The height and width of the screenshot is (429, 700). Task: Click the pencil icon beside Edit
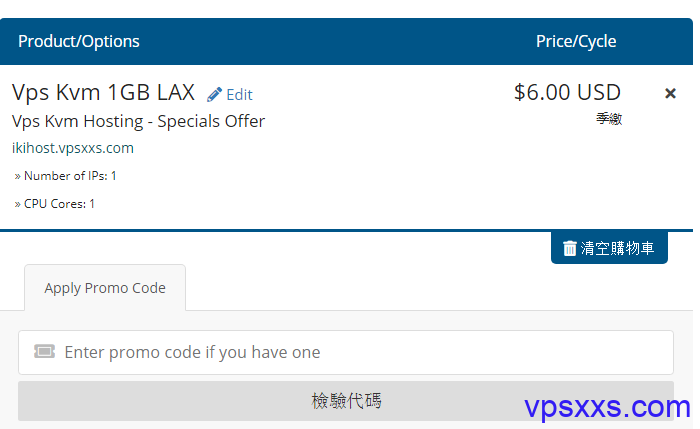[214, 94]
